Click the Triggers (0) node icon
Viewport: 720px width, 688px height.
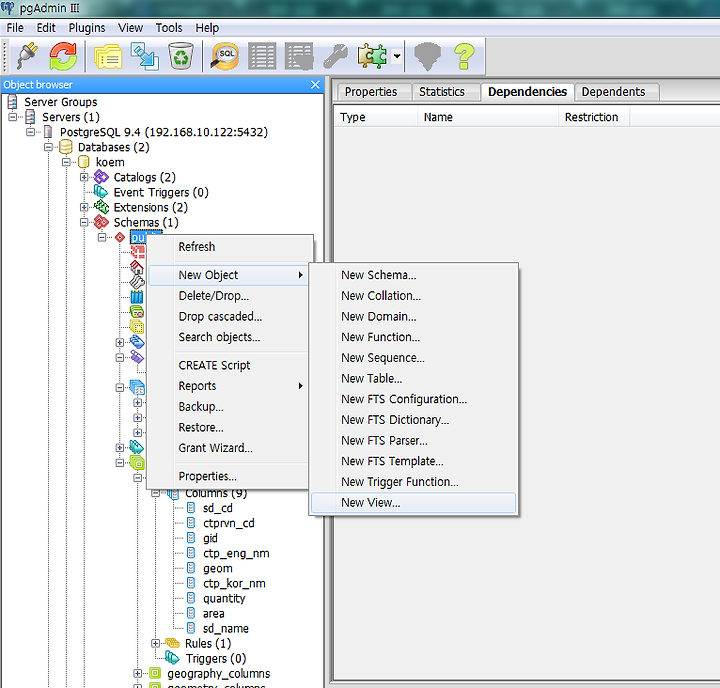[x=172, y=658]
